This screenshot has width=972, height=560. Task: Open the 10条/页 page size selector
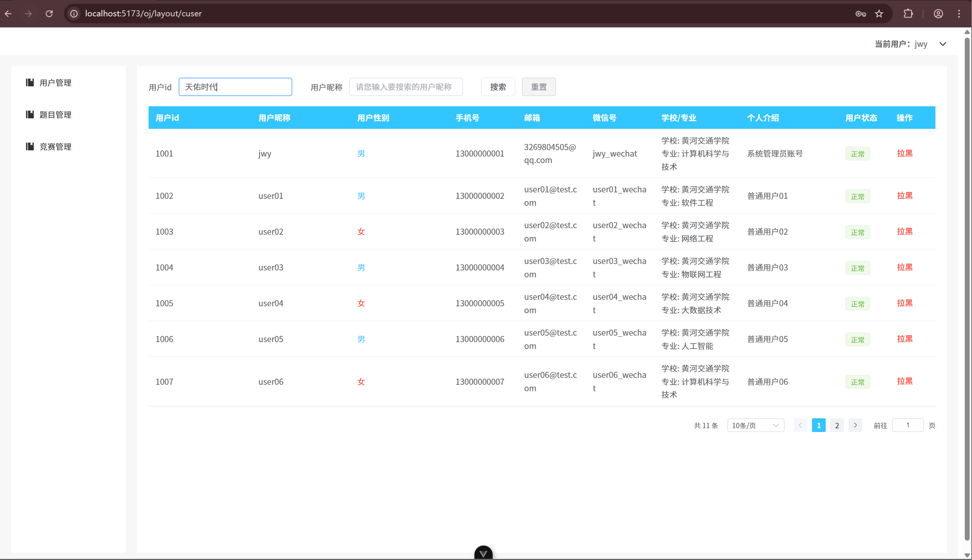coord(755,426)
